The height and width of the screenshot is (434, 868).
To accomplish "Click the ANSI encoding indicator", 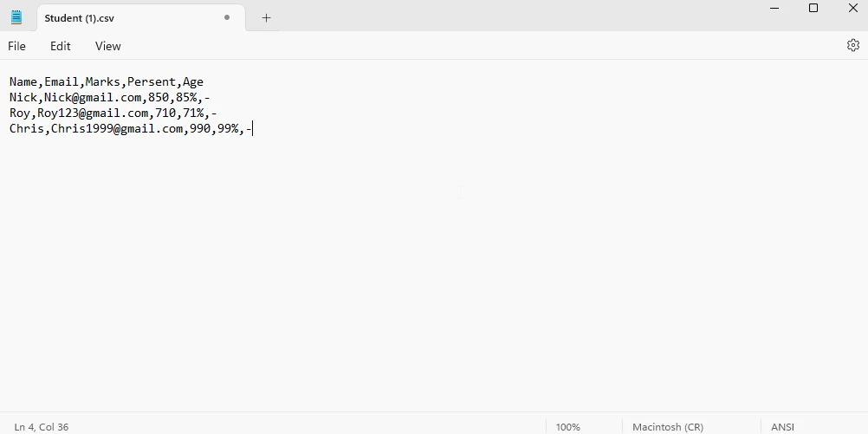I will [x=782, y=426].
